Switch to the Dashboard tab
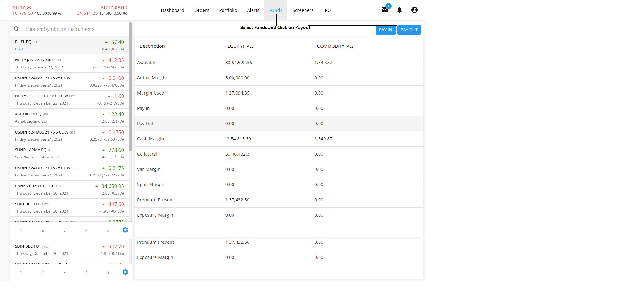This screenshot has width=644, height=305. click(172, 10)
